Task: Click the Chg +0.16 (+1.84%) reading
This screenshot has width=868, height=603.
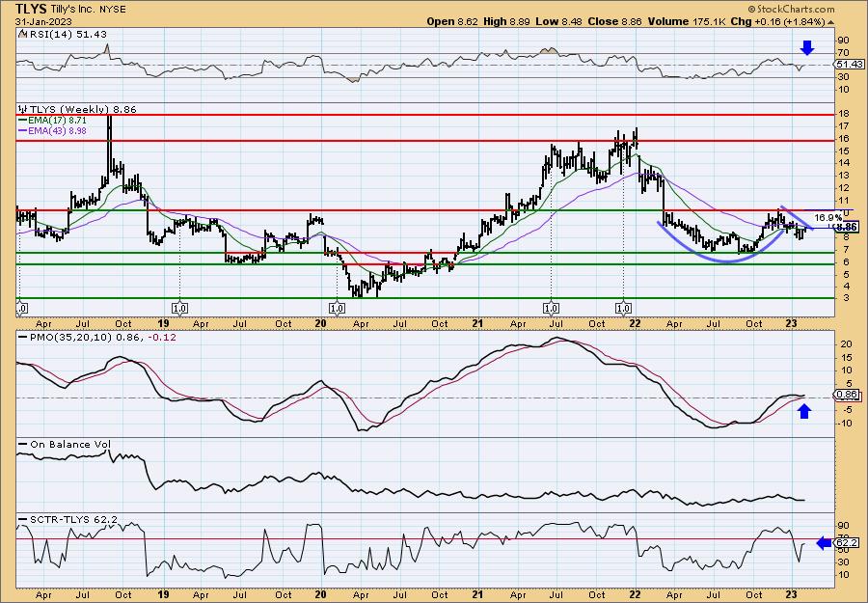Action: pyautogui.click(x=777, y=21)
